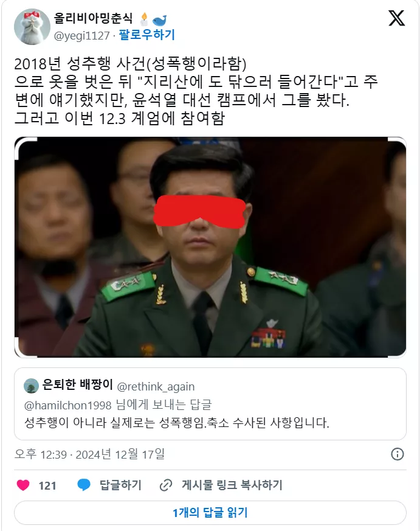Click the chain link copy icon
The width and height of the screenshot is (420, 531).
click(166, 485)
